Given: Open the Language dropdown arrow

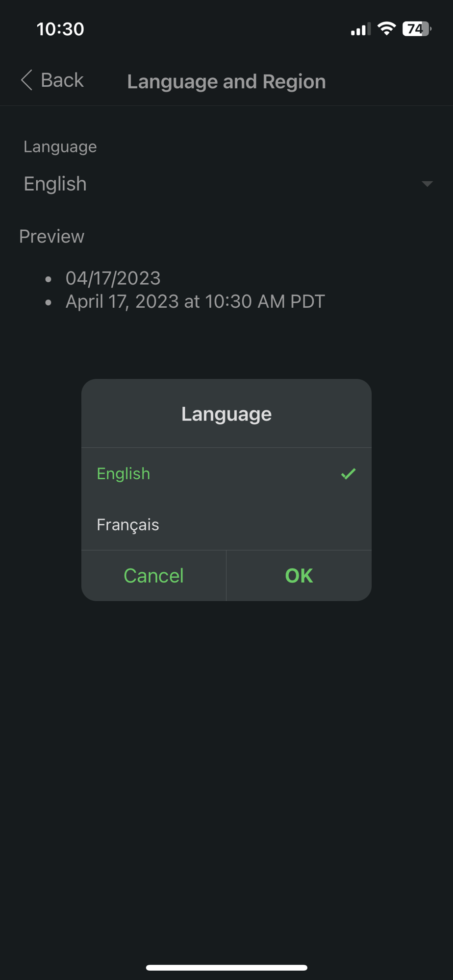Looking at the screenshot, I should (427, 184).
